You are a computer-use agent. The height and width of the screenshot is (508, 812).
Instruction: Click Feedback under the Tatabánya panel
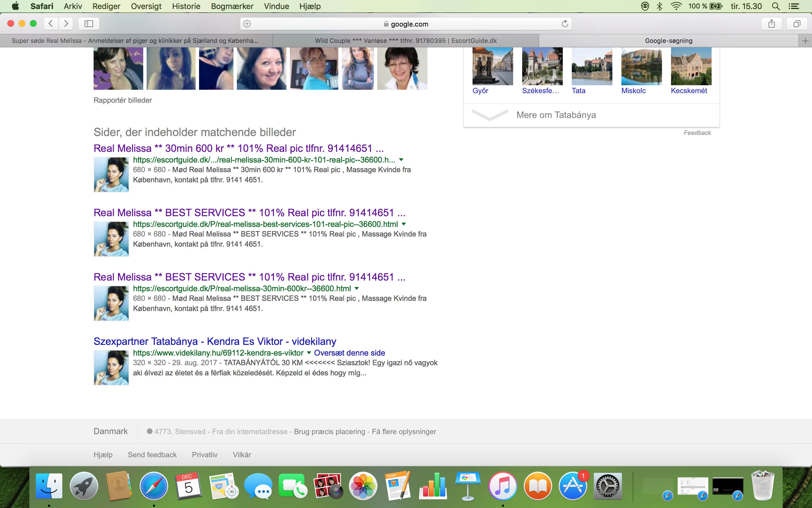(697, 133)
